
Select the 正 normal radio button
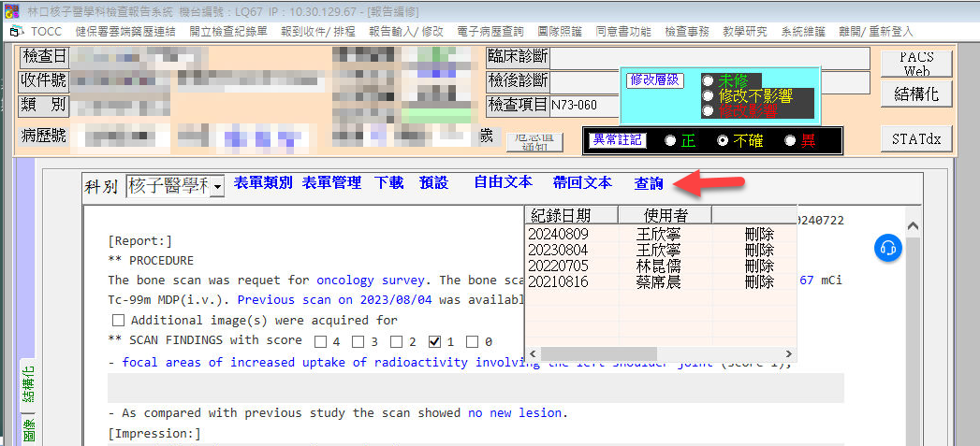coord(669,140)
